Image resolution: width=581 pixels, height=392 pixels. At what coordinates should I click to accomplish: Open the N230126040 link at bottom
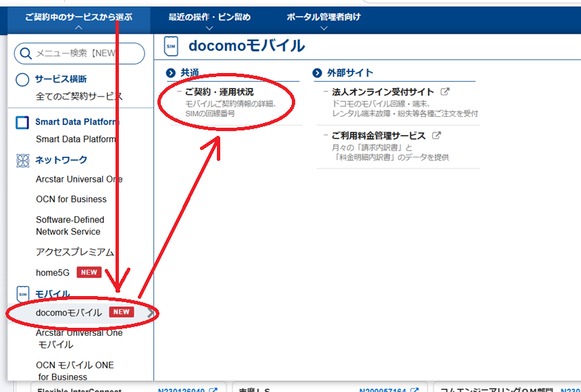pyautogui.click(x=181, y=390)
